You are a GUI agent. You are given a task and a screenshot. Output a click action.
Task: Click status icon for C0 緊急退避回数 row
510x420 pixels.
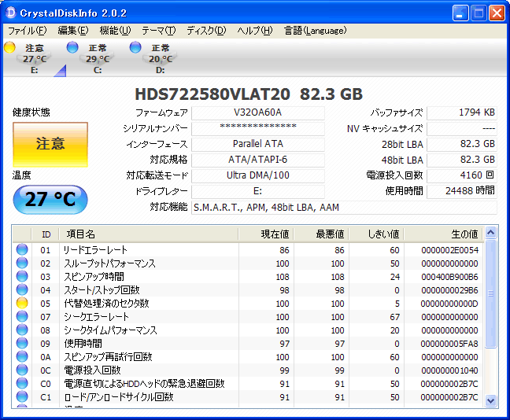(22, 383)
